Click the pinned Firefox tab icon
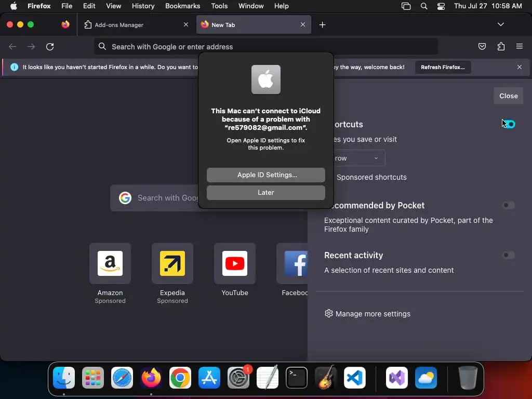The image size is (532, 399). pyautogui.click(x=65, y=24)
